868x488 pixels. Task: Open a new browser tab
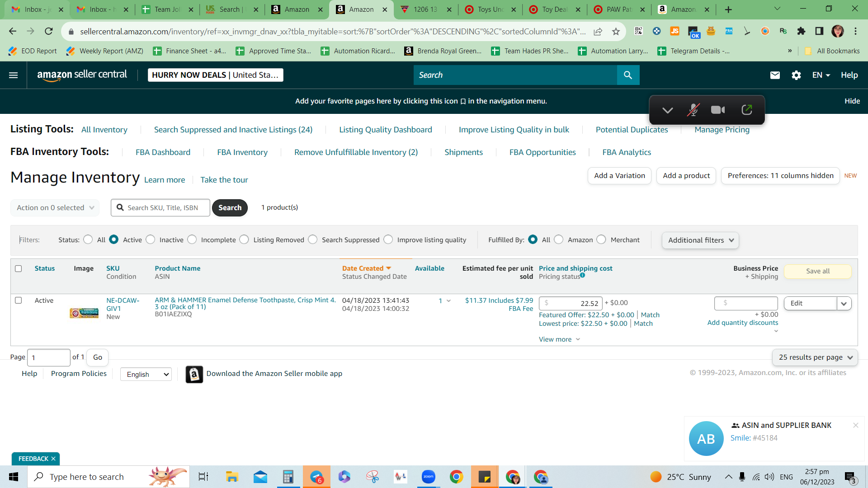click(728, 9)
